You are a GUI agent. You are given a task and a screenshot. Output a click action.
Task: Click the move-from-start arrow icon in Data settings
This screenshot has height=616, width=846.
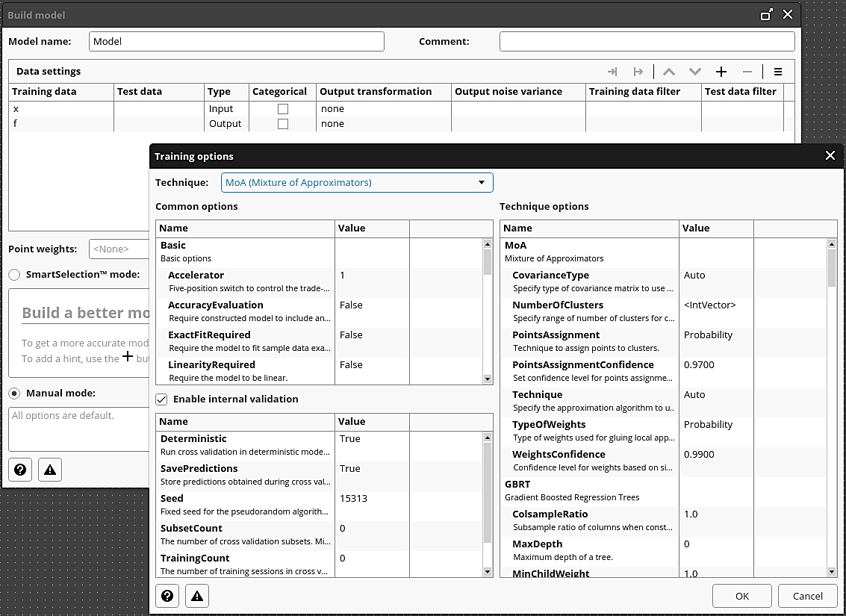point(638,72)
